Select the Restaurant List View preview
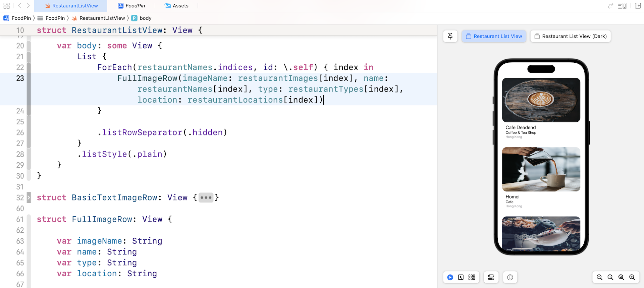Image resolution: width=644 pixels, height=288 pixels. (494, 36)
